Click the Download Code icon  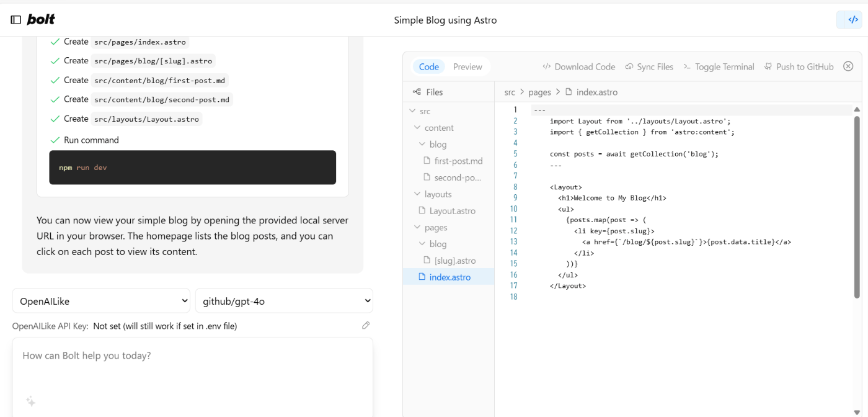[546, 66]
